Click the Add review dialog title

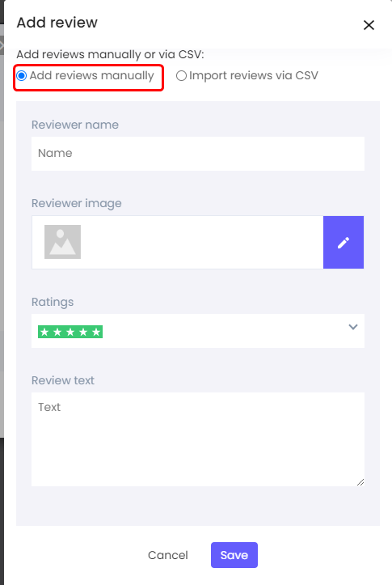pyautogui.click(x=57, y=23)
